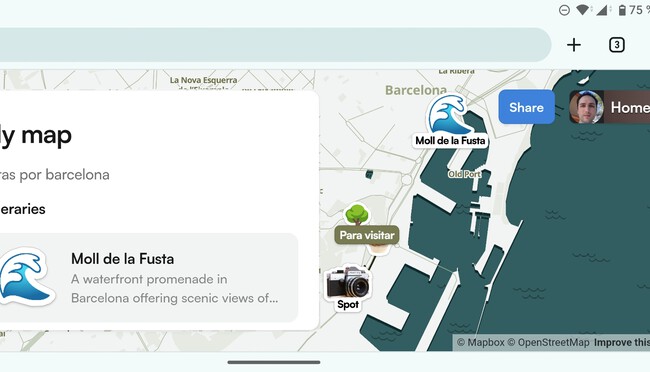Click La Nova Esquerra map label
The width and height of the screenshot is (650, 372).
point(204,80)
